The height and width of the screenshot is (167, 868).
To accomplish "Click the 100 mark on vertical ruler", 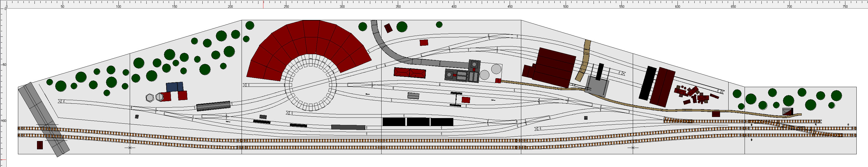I will pos(4,121).
